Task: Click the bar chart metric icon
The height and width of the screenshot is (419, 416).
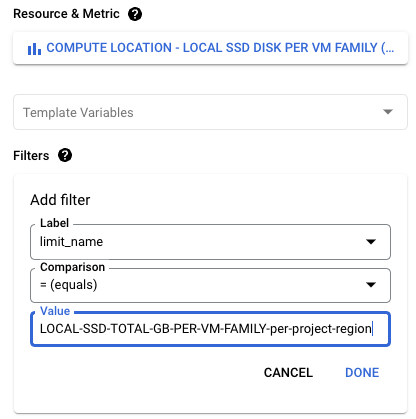Action: [34, 49]
